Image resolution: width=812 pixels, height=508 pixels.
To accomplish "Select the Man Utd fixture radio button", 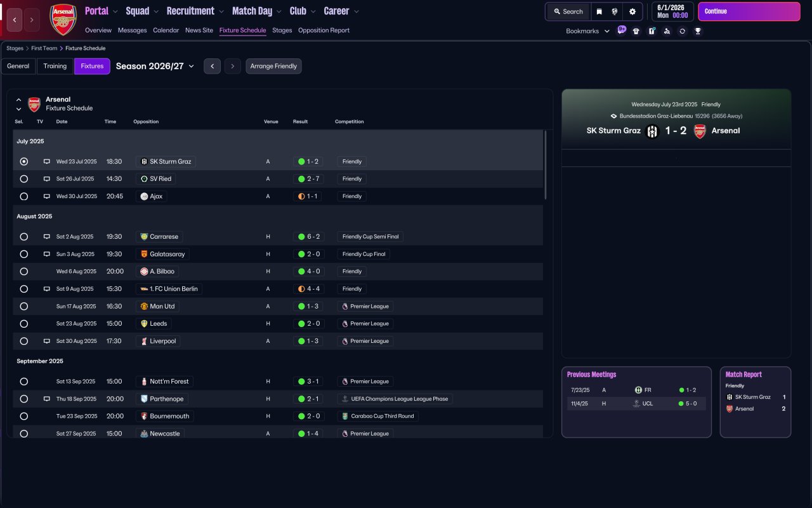I will tap(24, 306).
